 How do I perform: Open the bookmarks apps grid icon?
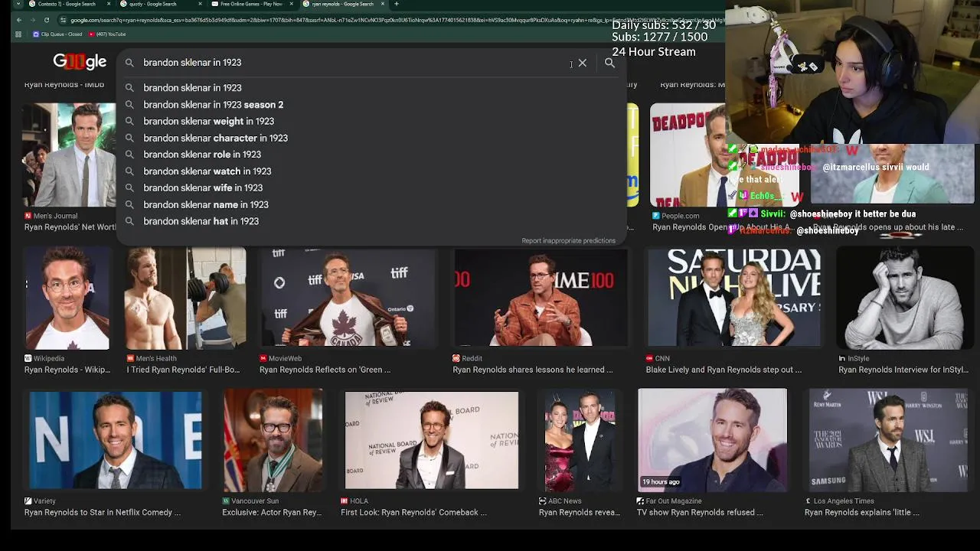18,34
